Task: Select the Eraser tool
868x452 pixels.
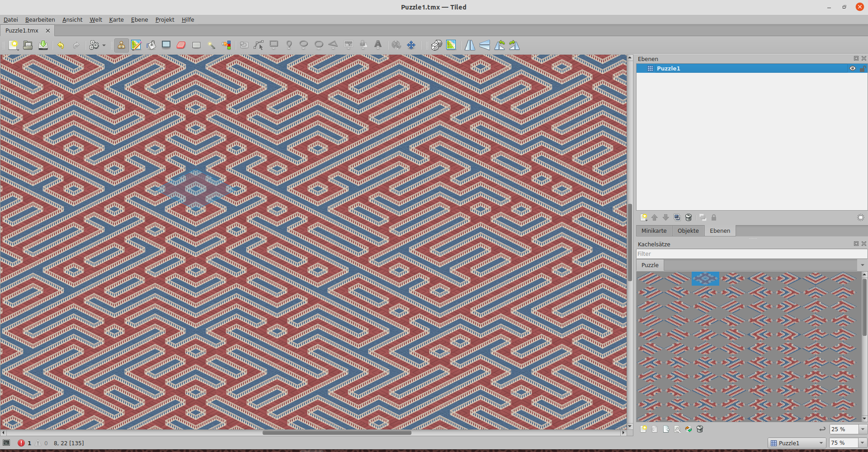Action: (x=181, y=45)
